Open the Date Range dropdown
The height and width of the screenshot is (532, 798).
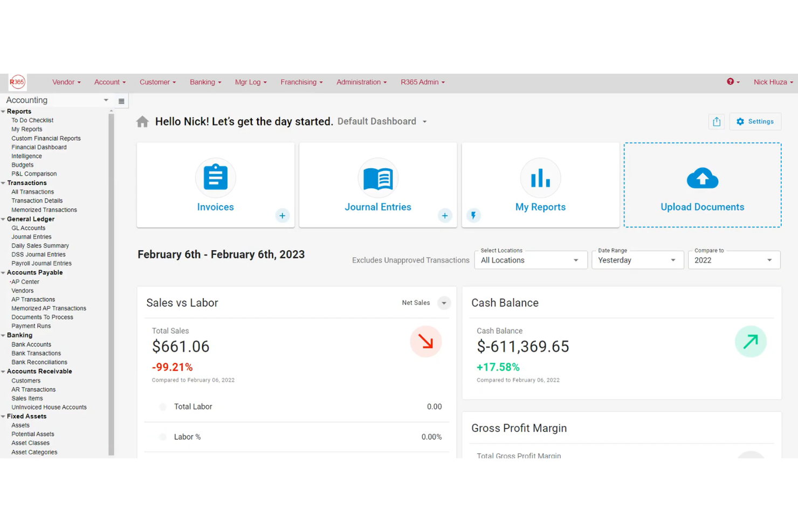637,260
